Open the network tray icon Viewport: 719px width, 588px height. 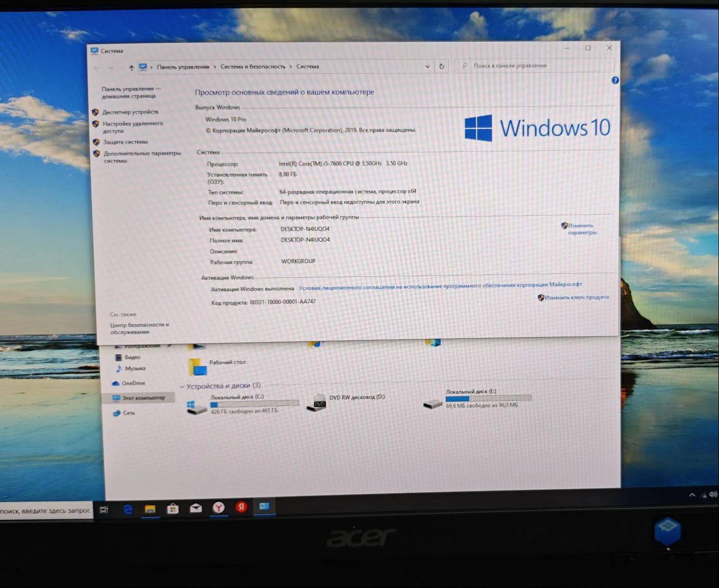pos(704,495)
